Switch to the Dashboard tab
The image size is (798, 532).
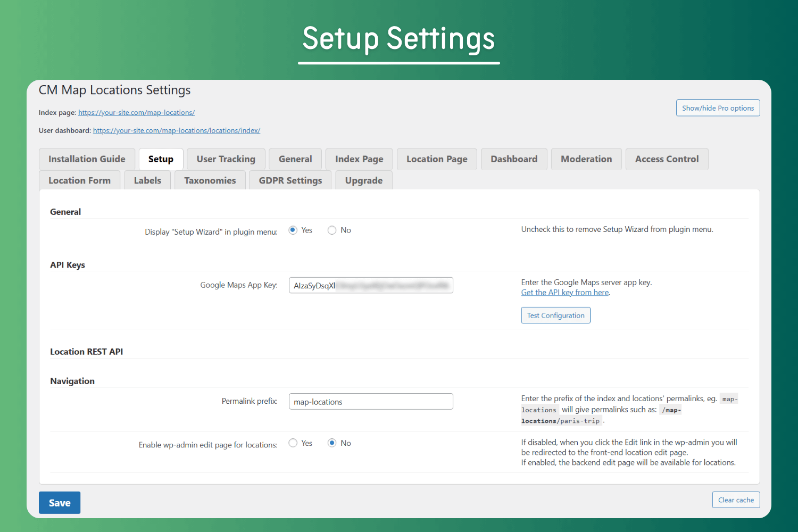pyautogui.click(x=514, y=159)
